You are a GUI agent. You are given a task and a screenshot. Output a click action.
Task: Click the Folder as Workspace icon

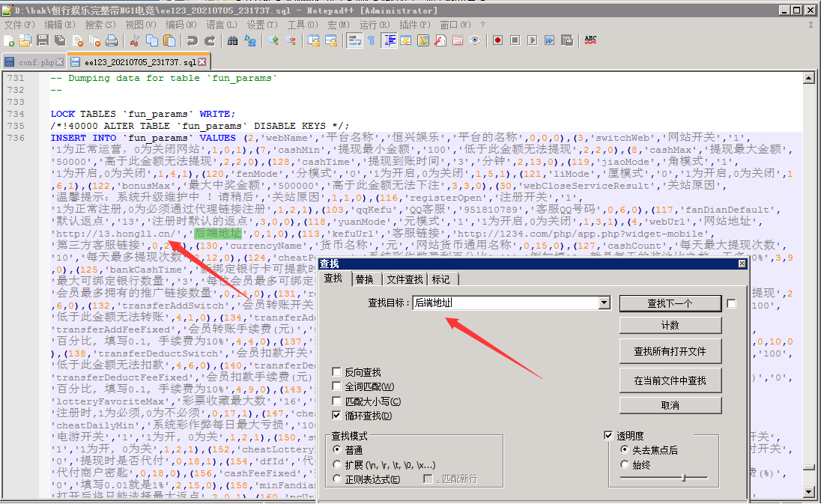click(458, 41)
